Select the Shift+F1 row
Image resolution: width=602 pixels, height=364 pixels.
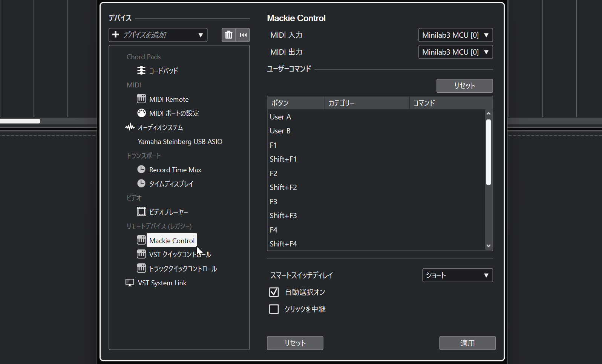point(376,159)
